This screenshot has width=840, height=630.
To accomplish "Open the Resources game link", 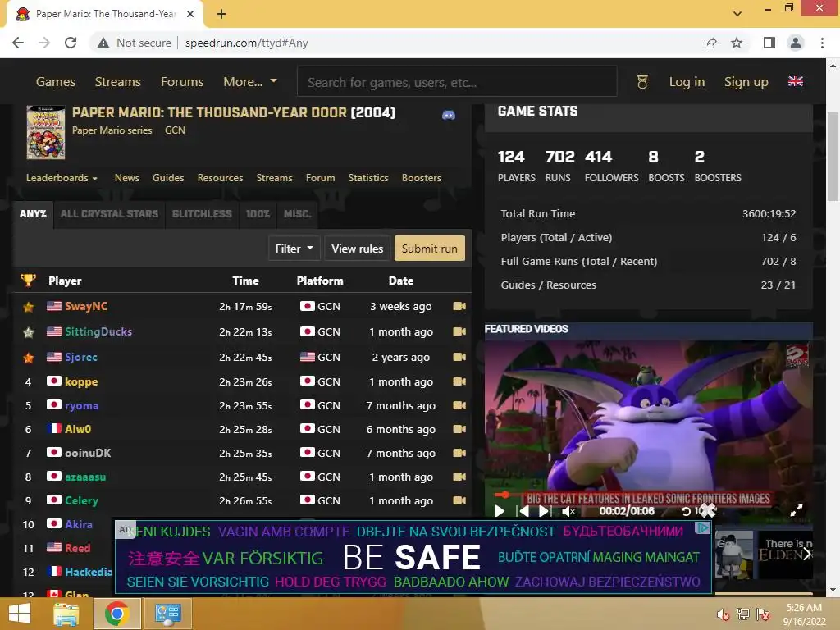I will [220, 178].
